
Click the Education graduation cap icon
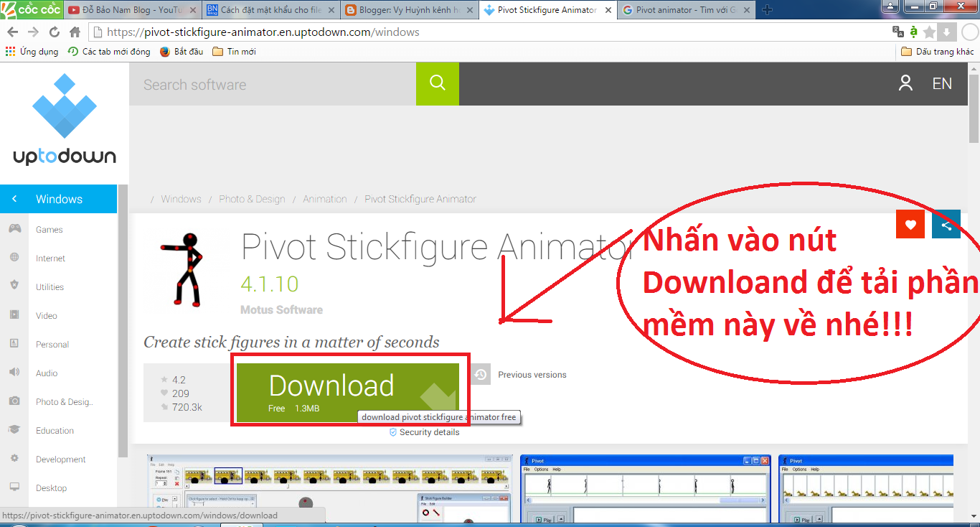(14, 429)
